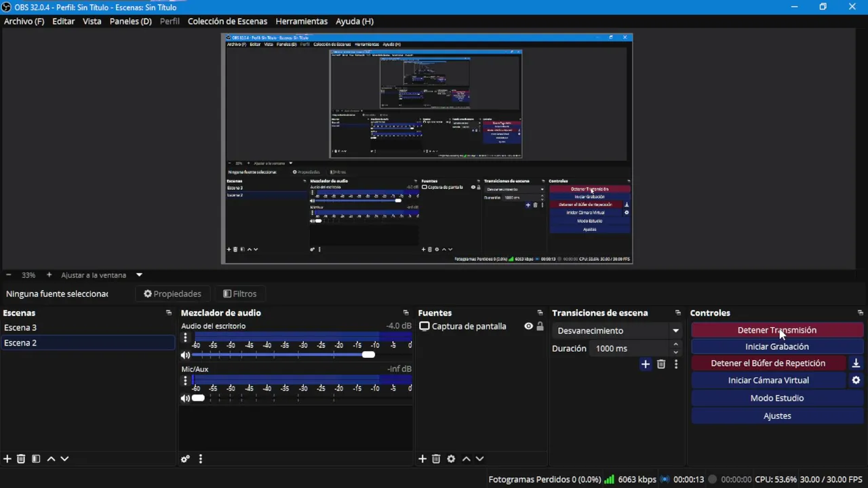Screen dimensions: 868x488
Task: Move source down in Fuentes toolbar
Action: [x=479, y=459]
